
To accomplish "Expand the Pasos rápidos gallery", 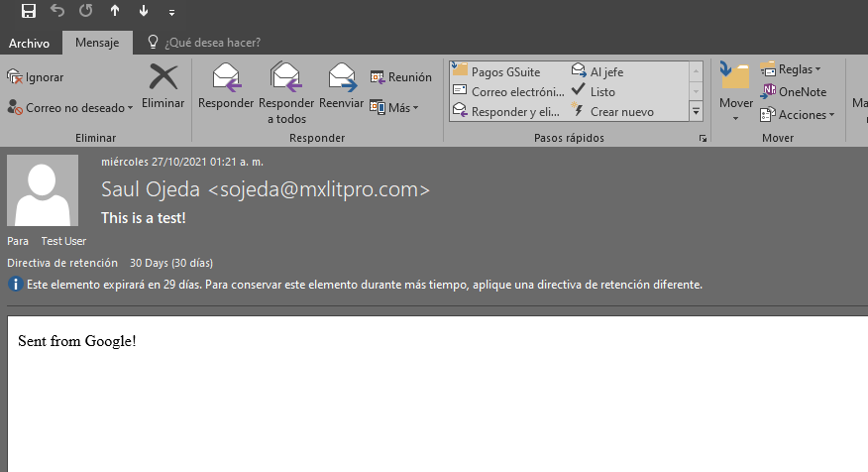I will (696, 111).
